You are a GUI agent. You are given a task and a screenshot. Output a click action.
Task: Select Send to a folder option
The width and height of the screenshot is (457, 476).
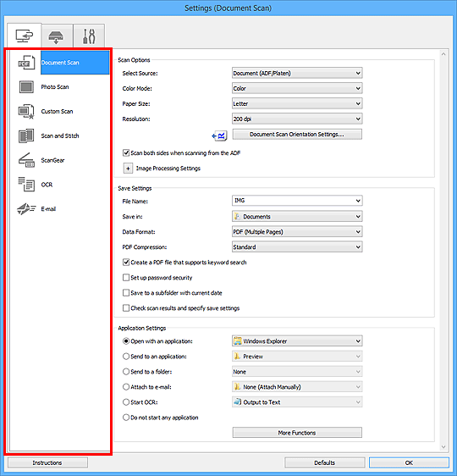pyautogui.click(x=126, y=371)
